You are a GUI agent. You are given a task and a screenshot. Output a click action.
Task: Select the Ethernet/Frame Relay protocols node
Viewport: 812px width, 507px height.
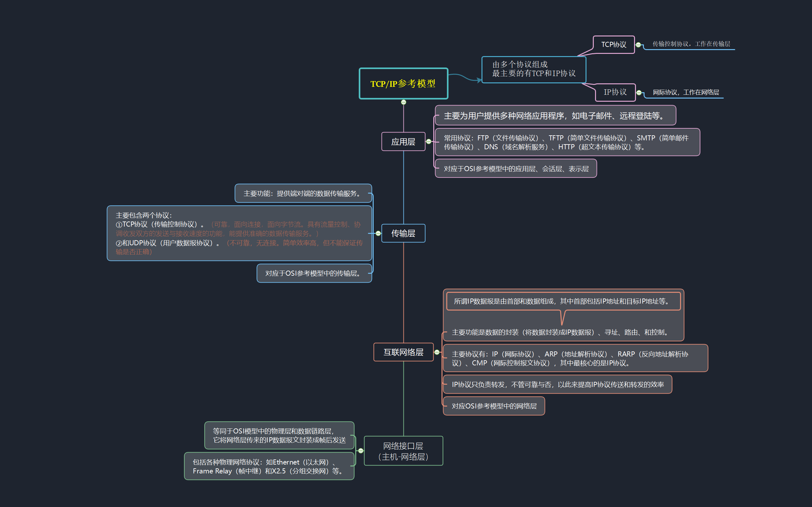pos(269,466)
